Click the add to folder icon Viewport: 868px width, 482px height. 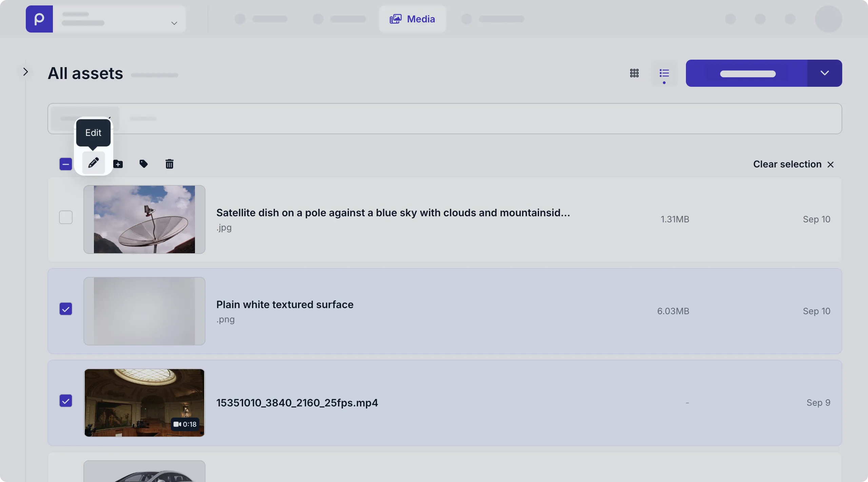pyautogui.click(x=118, y=164)
